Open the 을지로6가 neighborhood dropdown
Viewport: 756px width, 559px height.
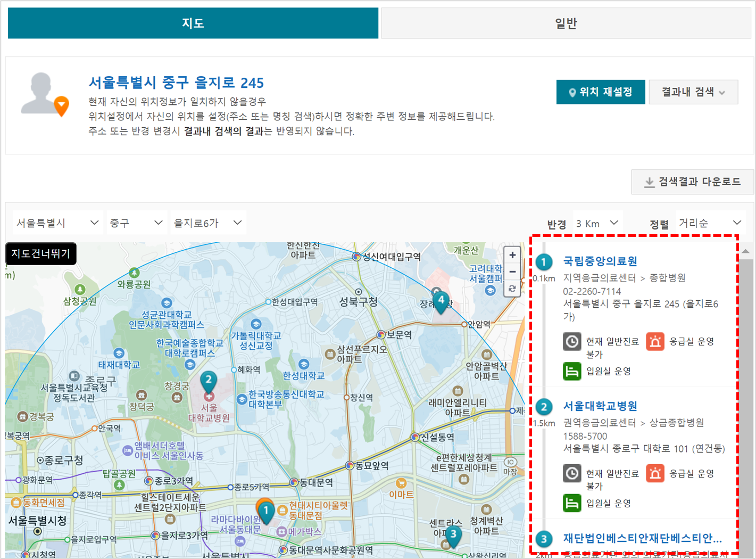click(x=207, y=223)
